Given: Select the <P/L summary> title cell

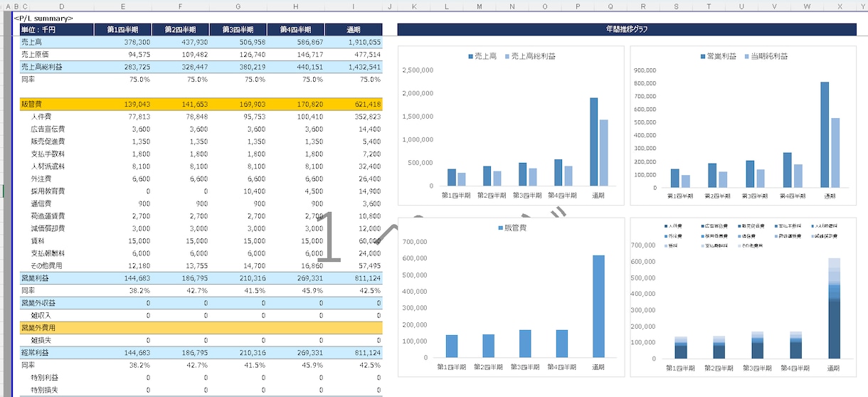Looking at the screenshot, I should click(x=44, y=18).
